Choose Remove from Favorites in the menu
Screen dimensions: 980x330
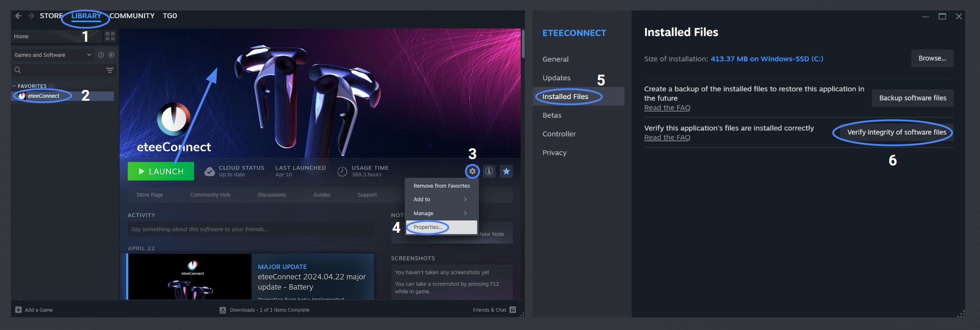(x=442, y=186)
